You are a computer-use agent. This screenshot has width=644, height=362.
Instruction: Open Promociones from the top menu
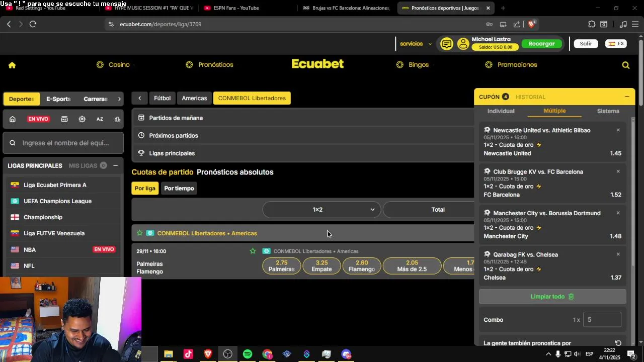click(x=511, y=65)
